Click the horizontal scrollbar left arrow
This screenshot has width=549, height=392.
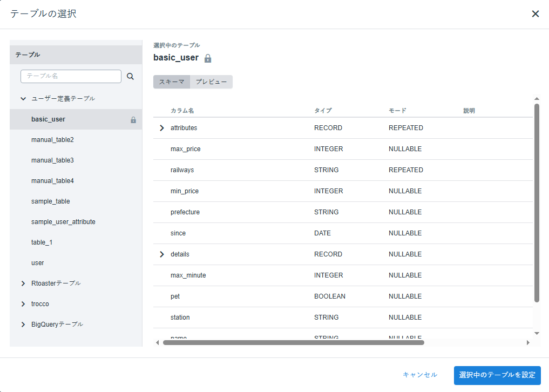[157, 343]
